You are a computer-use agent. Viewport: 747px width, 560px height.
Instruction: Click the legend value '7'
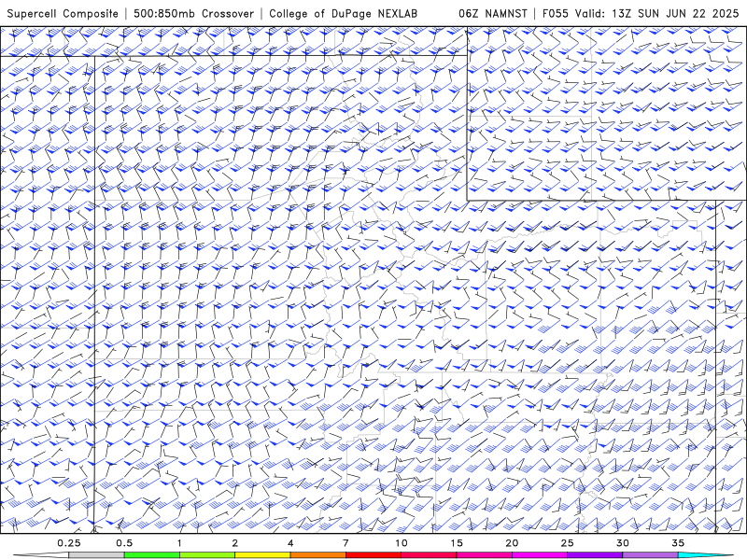coord(345,543)
